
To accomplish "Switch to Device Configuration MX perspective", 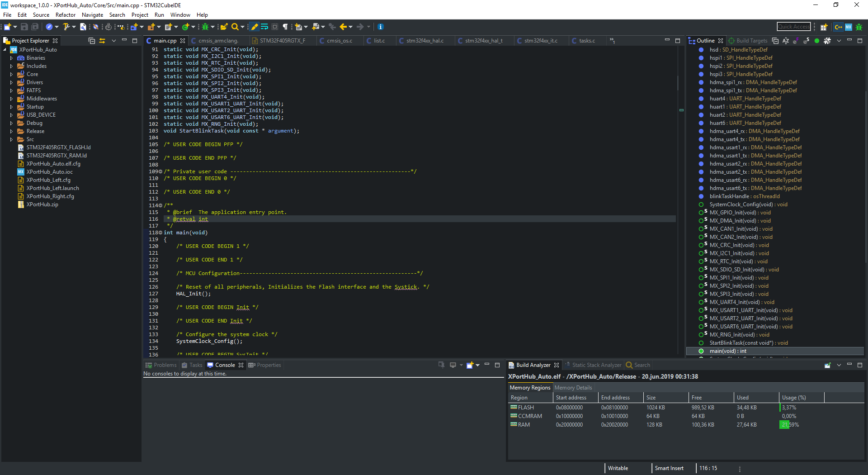I will click(x=849, y=27).
